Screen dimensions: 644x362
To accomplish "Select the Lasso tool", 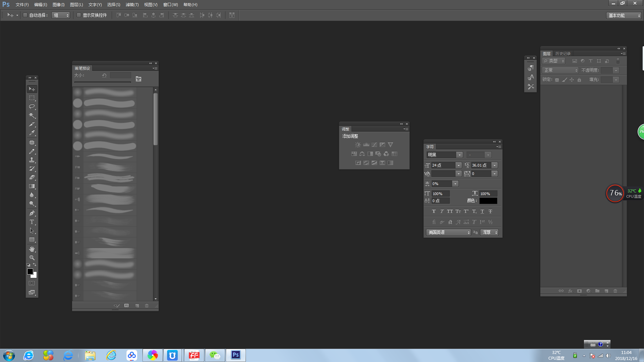I will [x=32, y=107].
